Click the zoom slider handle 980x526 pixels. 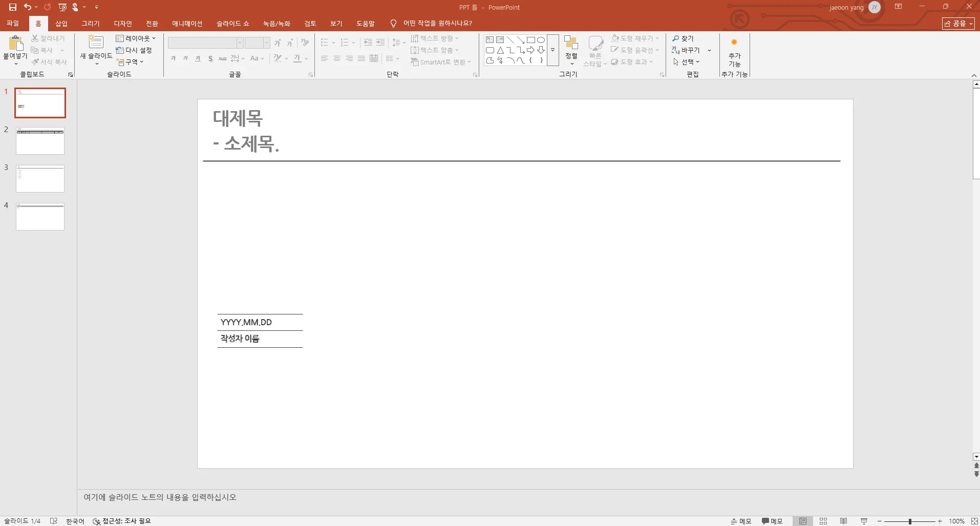(910, 521)
